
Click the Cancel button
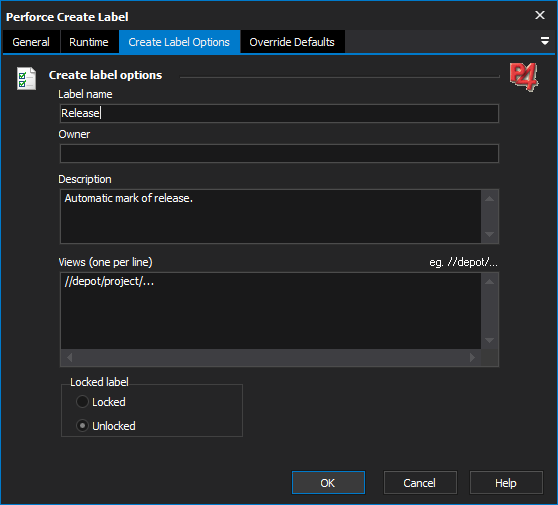[x=420, y=483]
